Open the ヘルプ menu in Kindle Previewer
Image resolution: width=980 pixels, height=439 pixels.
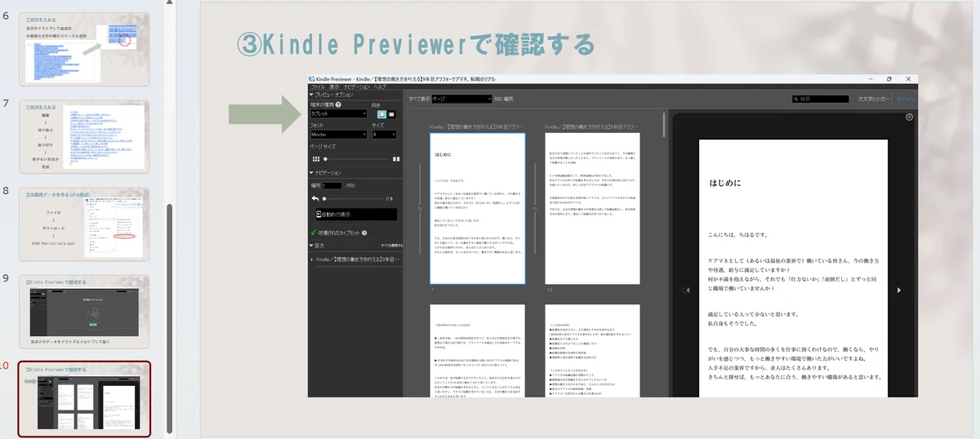pos(381,86)
